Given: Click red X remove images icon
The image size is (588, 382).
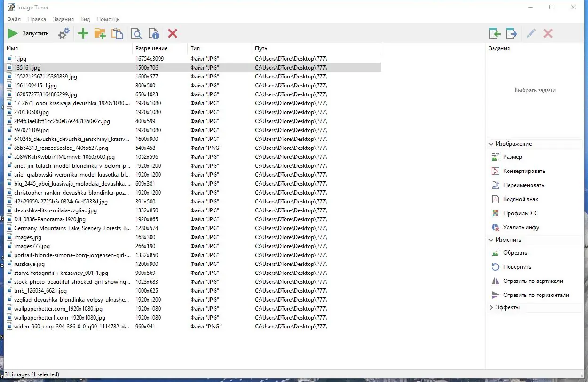Looking at the screenshot, I should 173,33.
